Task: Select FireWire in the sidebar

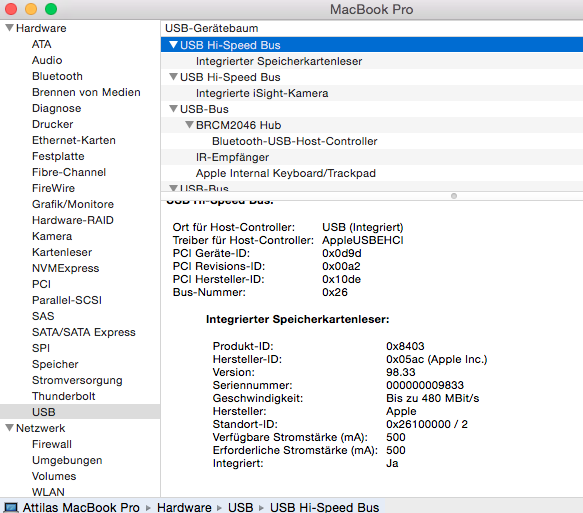Action: [53, 188]
